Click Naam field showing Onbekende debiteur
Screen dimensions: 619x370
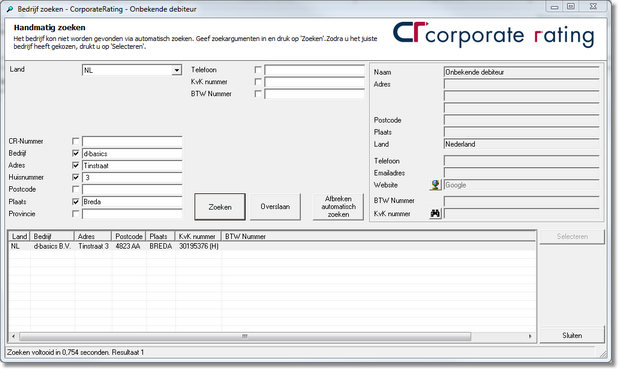point(521,72)
